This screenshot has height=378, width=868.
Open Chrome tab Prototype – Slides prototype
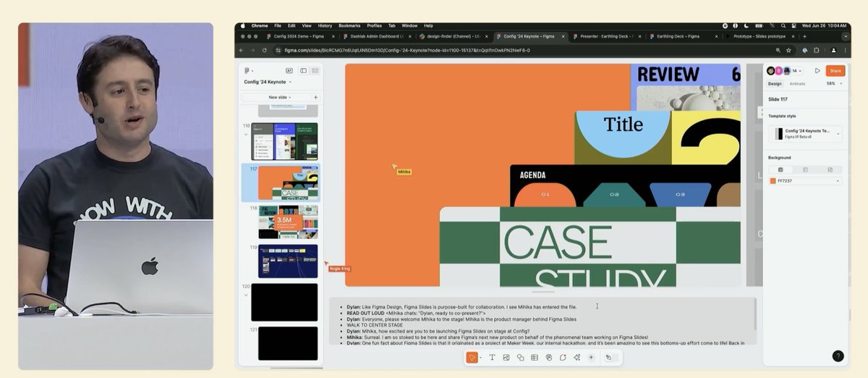tap(759, 35)
